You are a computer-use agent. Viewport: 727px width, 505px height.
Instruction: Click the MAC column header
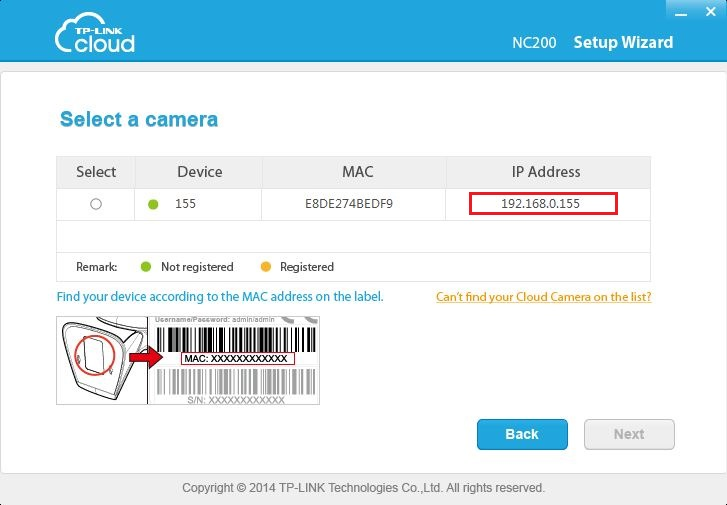point(357,172)
